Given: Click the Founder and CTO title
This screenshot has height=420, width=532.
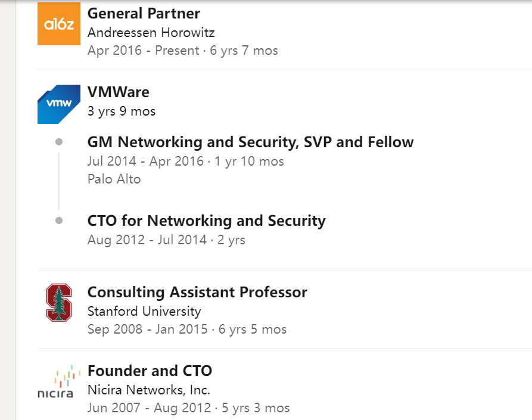Looking at the screenshot, I should click(150, 371).
